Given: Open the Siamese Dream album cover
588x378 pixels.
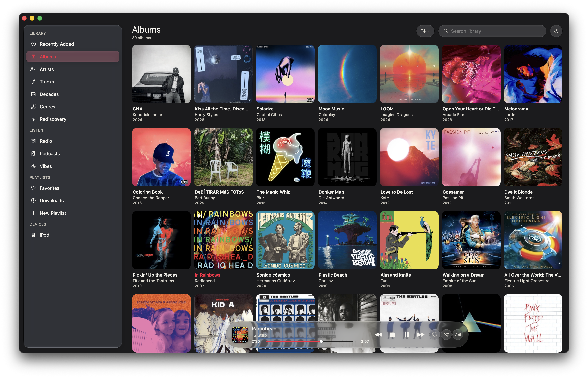Looking at the screenshot, I should pos(161,323).
